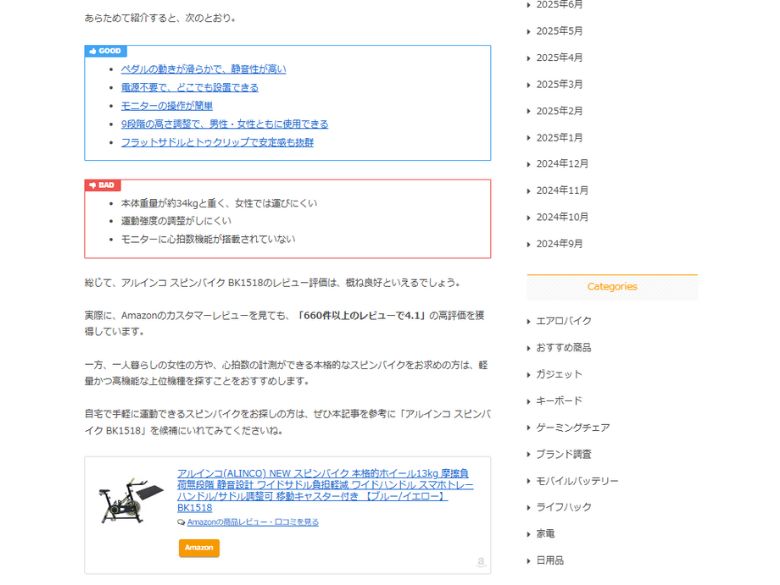Click the arrow bullet beside エアロバイク

tap(529, 321)
